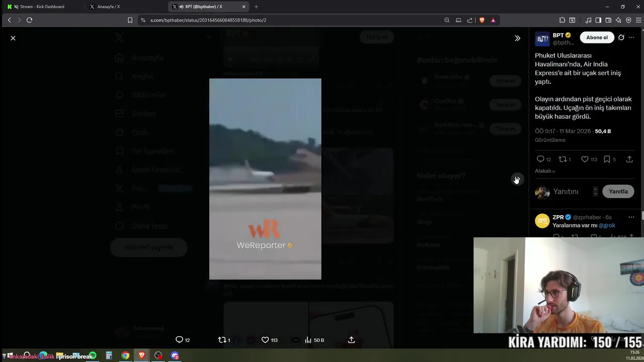Click the zoom out magnifier icon
This screenshot has height=362, width=644.
click(447, 20)
